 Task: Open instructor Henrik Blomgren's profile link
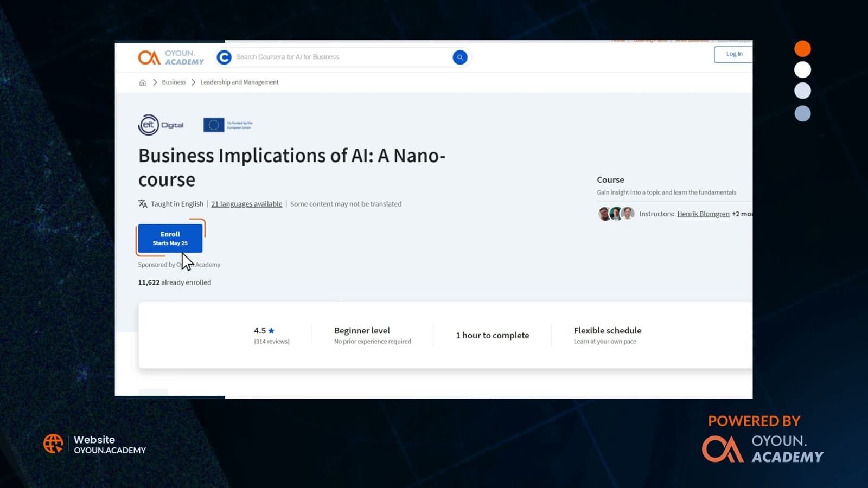pos(703,214)
